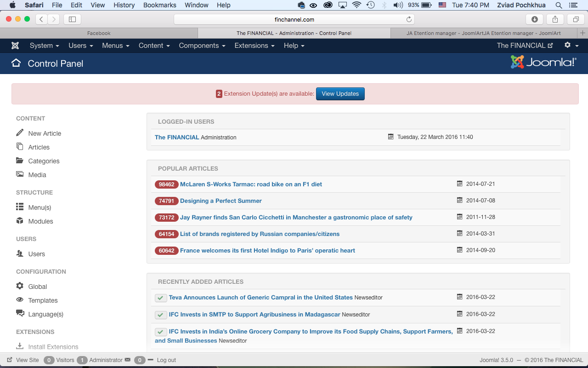Image resolution: width=588 pixels, height=368 pixels.
Task: Click the New Article pencil icon
Action: tap(20, 132)
